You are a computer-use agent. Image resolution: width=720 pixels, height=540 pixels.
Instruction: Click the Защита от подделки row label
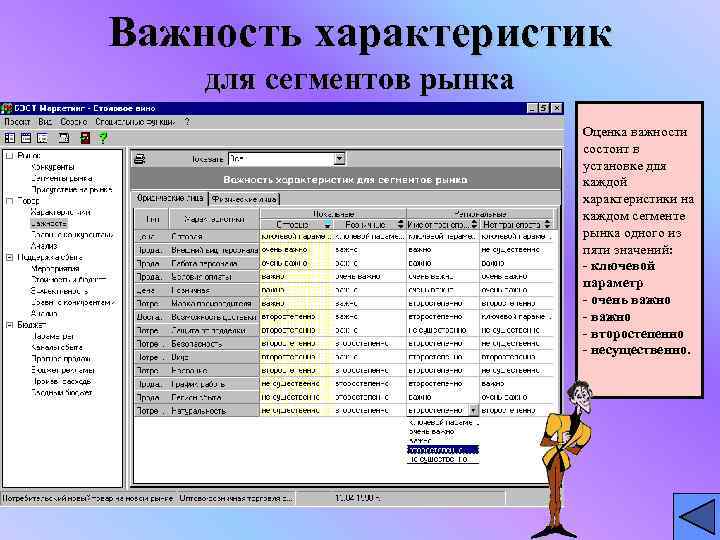click(214, 330)
